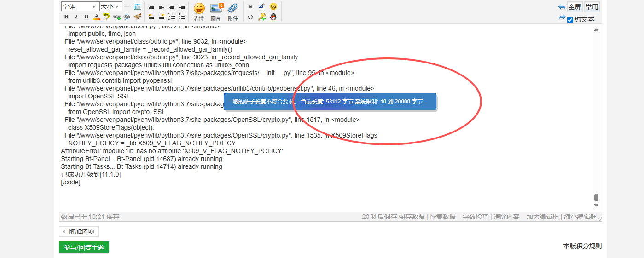Insert a horizontal rule line

(x=128, y=6)
